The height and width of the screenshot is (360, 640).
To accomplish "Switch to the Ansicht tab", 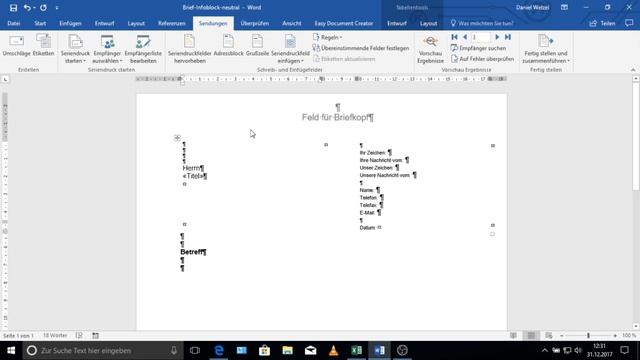I will tap(291, 23).
